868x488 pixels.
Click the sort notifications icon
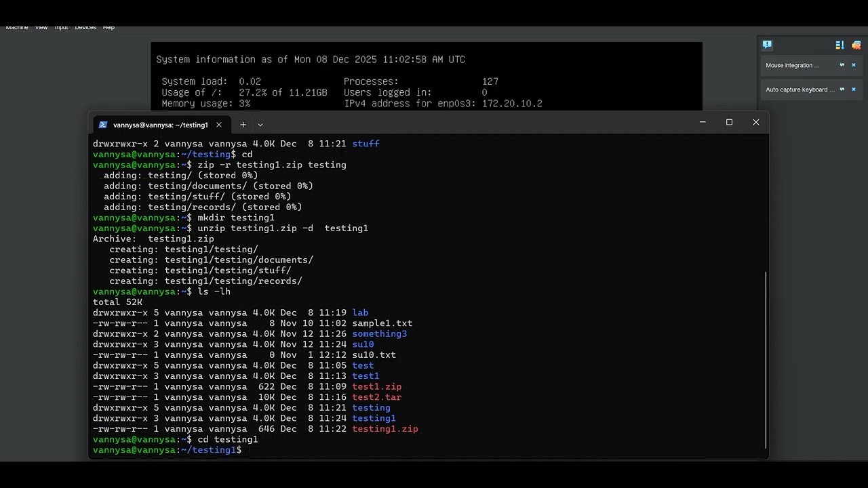(840, 45)
